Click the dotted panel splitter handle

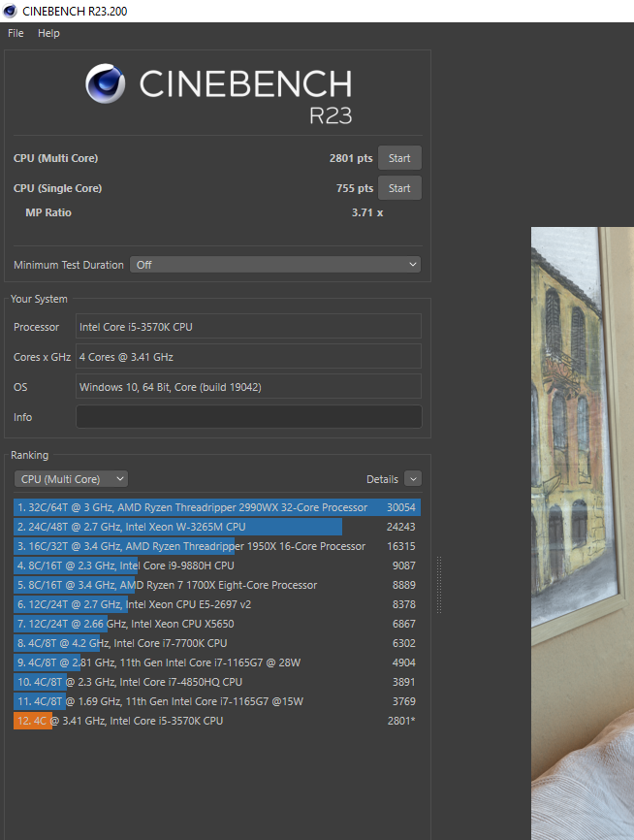coord(439,585)
